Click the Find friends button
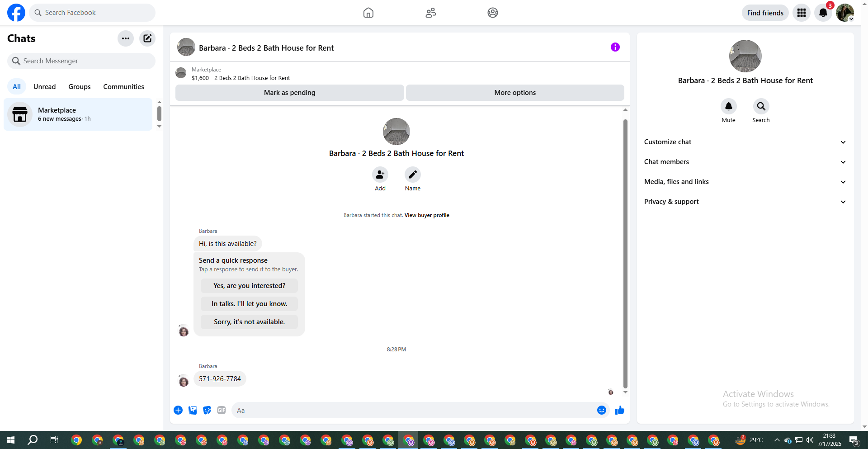This screenshot has width=868, height=449. pos(765,13)
